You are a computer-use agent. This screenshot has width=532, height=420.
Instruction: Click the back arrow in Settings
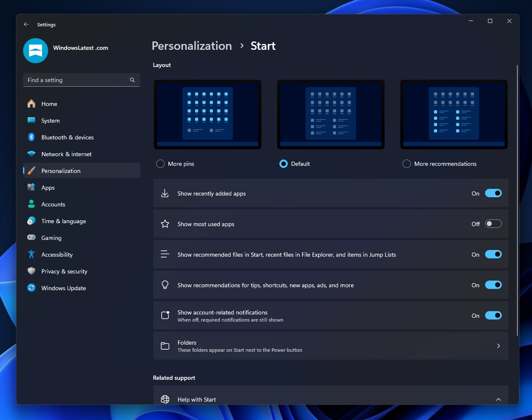pos(26,25)
